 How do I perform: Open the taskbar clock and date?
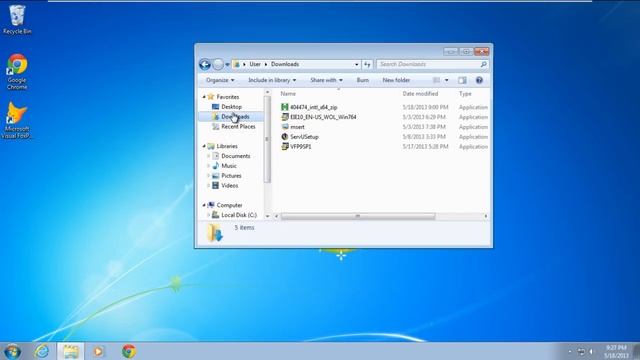[x=616, y=351]
